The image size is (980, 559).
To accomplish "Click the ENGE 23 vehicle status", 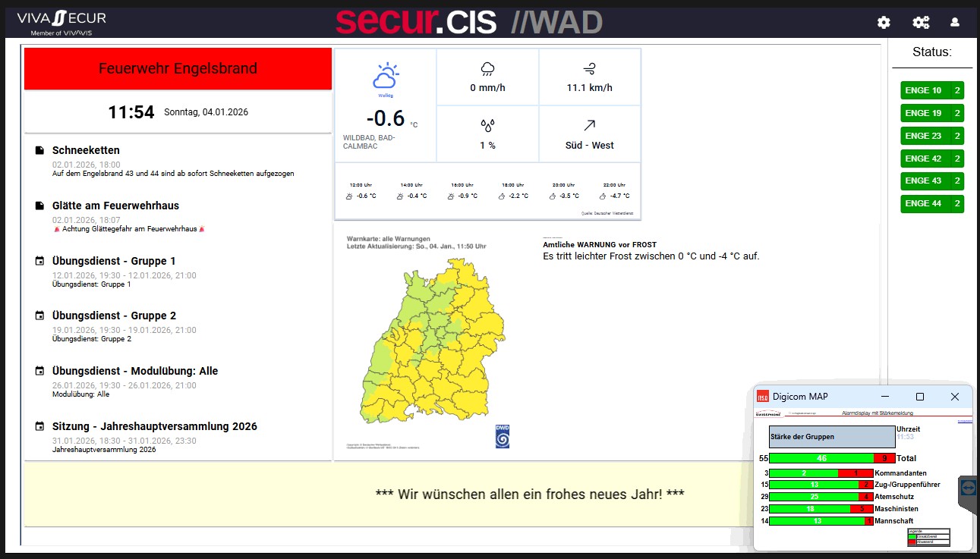I will [x=931, y=136].
